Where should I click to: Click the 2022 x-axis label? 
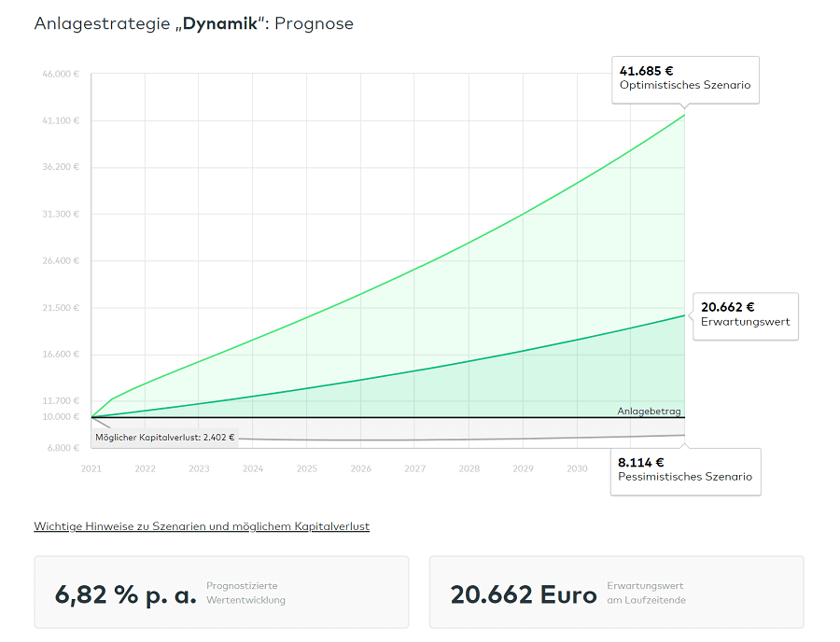(146, 468)
